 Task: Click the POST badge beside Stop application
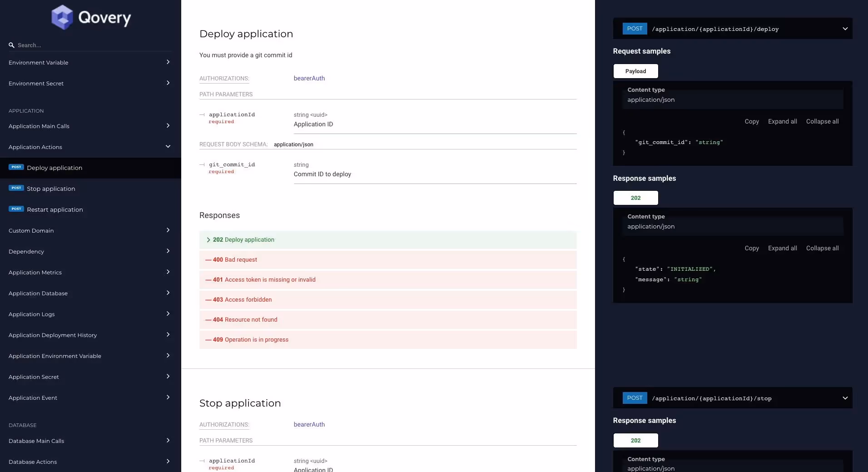click(16, 188)
